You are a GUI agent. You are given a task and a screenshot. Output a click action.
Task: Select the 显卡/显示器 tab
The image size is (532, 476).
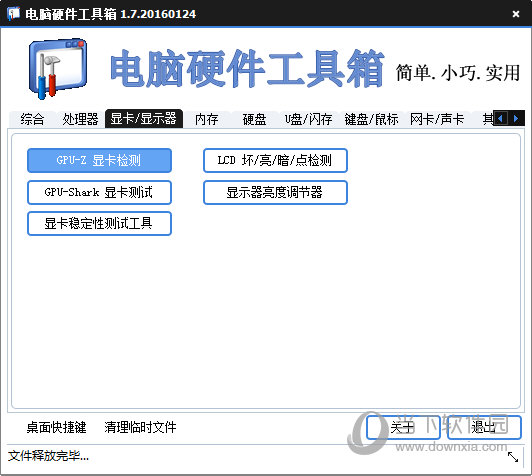(x=144, y=119)
